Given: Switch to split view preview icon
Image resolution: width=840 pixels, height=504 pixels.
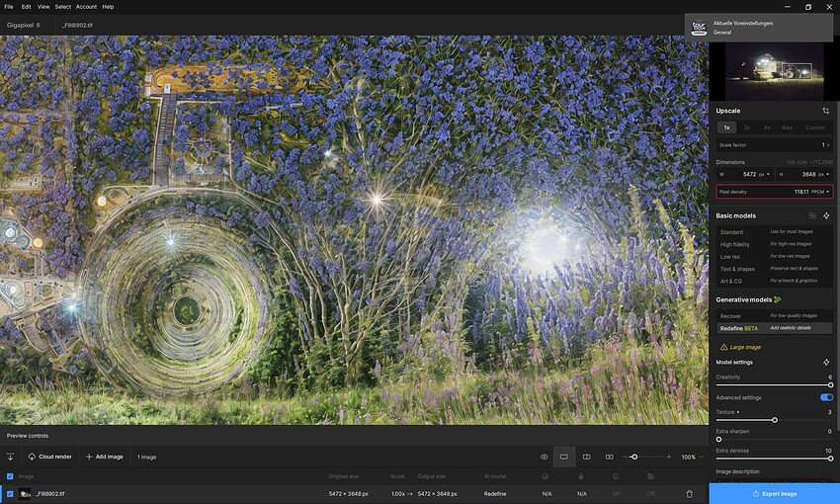Looking at the screenshot, I should tap(587, 457).
